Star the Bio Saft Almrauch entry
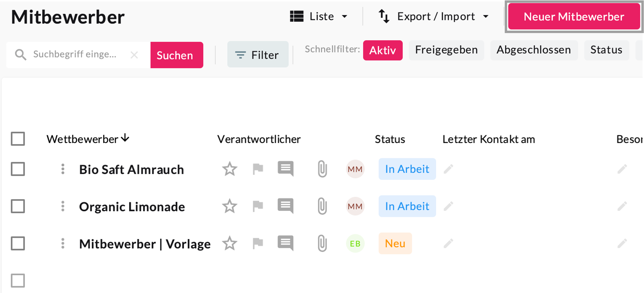The height and width of the screenshot is (293, 644). (x=229, y=169)
